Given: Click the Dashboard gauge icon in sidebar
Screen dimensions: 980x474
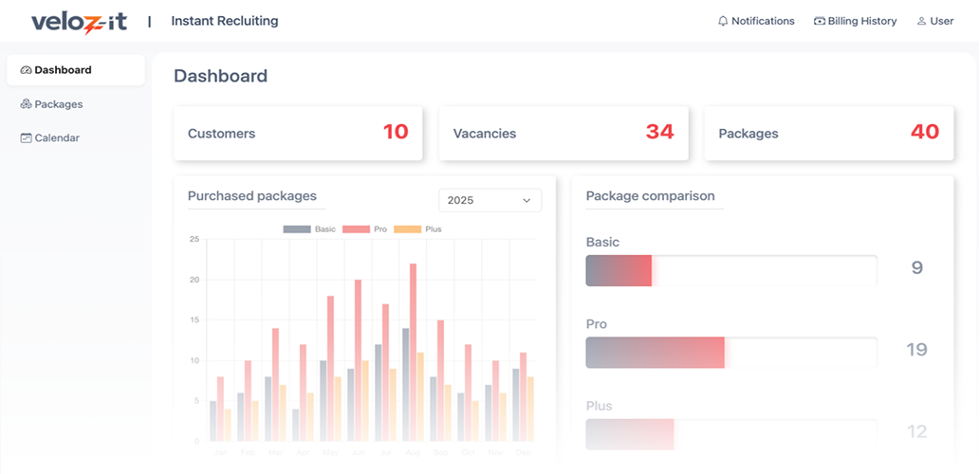Looking at the screenshot, I should (26, 70).
